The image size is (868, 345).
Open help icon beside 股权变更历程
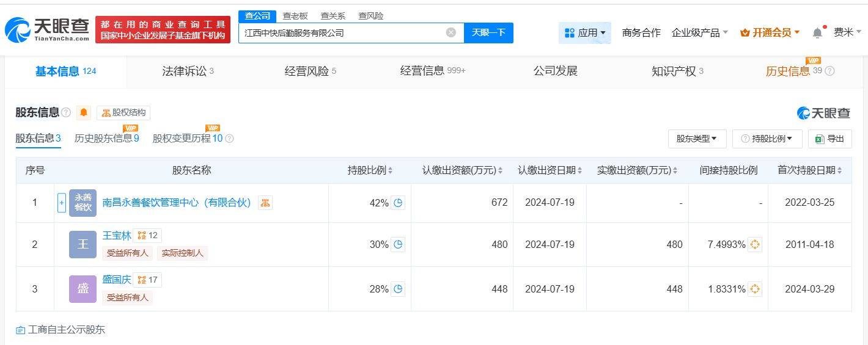pyautogui.click(x=229, y=139)
